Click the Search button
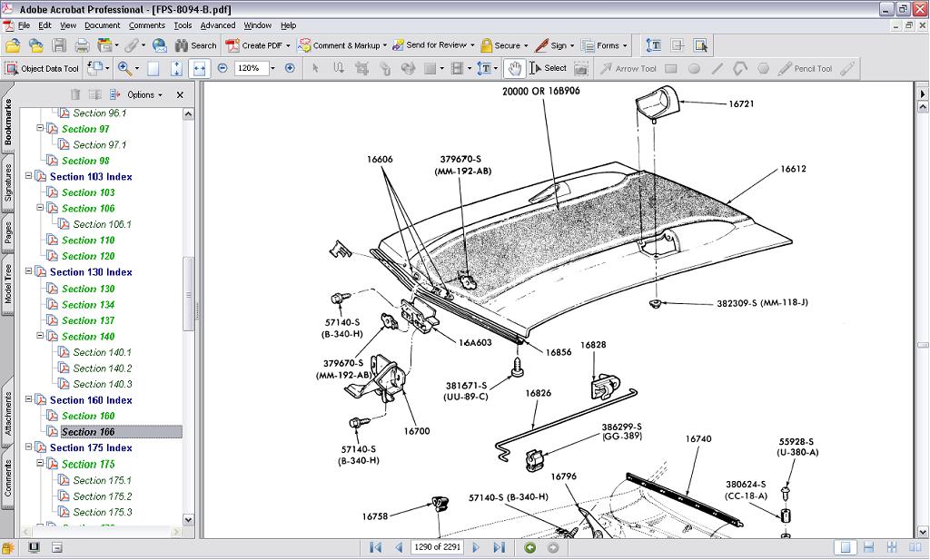930x560 pixels. [x=196, y=45]
